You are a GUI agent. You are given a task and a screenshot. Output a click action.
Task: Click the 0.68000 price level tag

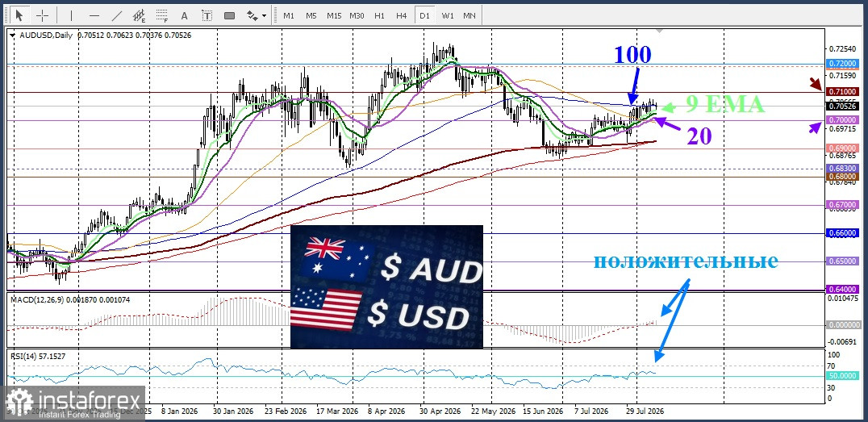coord(841,176)
